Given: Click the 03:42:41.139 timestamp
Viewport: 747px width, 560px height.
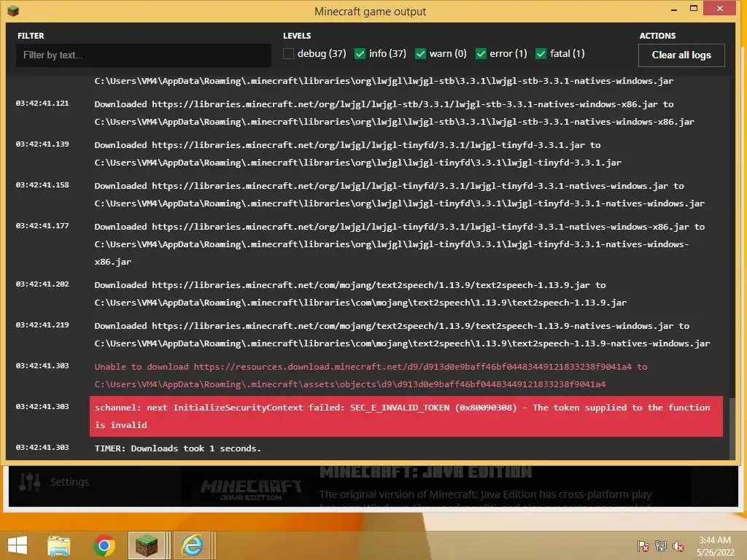Looking at the screenshot, I should pos(42,144).
